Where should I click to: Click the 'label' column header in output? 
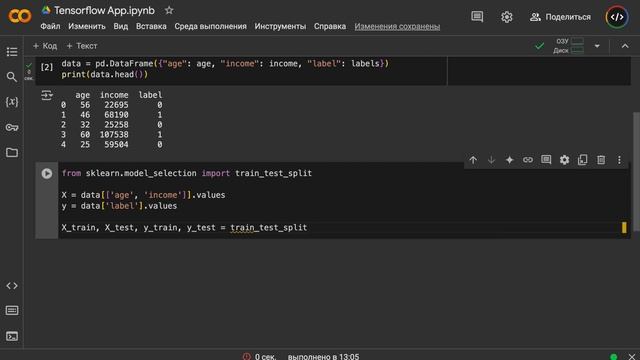point(150,95)
